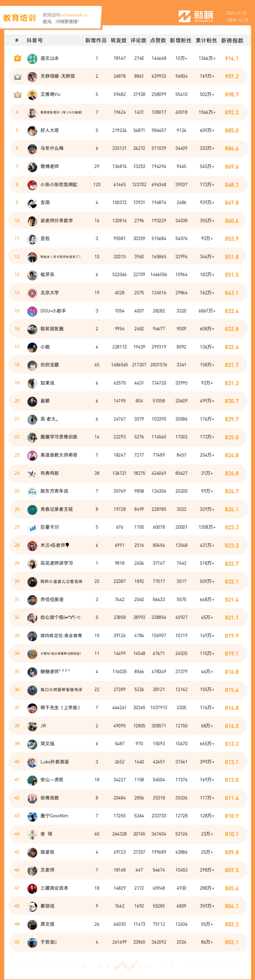Image resolution: width=255 pixels, height=980 pixels.
Task: Click the 抖音号 column header
Action: pyautogui.click(x=35, y=40)
